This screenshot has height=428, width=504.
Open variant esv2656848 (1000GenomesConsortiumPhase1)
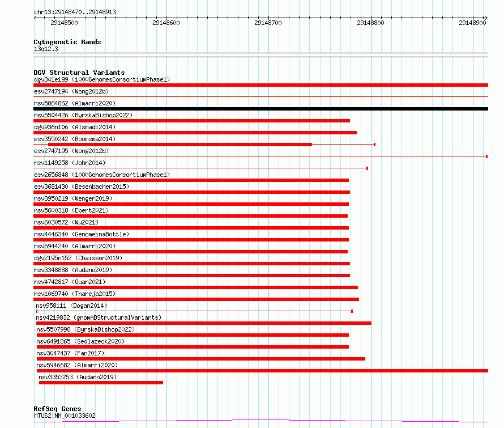[102, 175]
